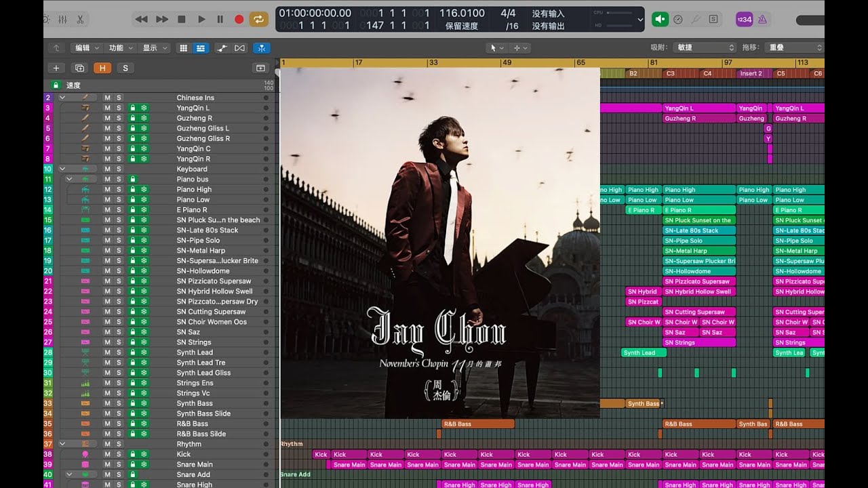Viewport: 868px width, 488px height.
Task: Open the Mixer from the control bar
Action: click(x=63, y=20)
